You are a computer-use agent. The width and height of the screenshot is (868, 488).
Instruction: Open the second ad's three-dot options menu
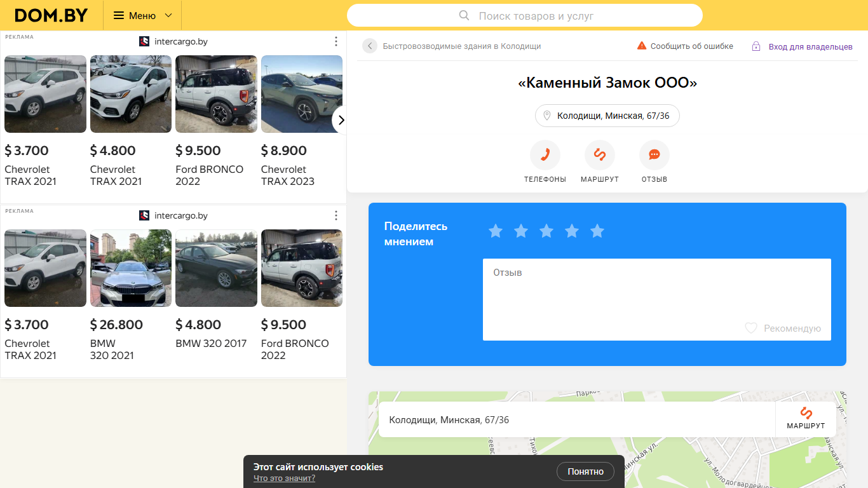pyautogui.click(x=336, y=215)
